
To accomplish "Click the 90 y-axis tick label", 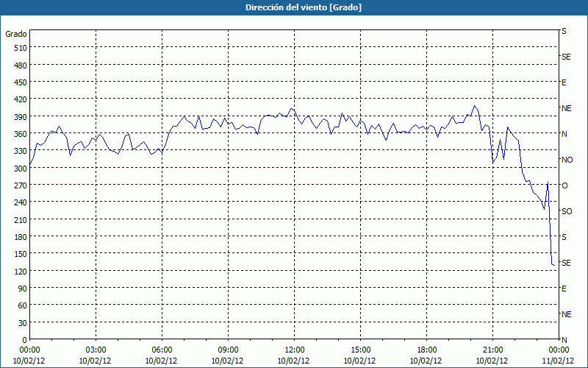I will click(23, 289).
